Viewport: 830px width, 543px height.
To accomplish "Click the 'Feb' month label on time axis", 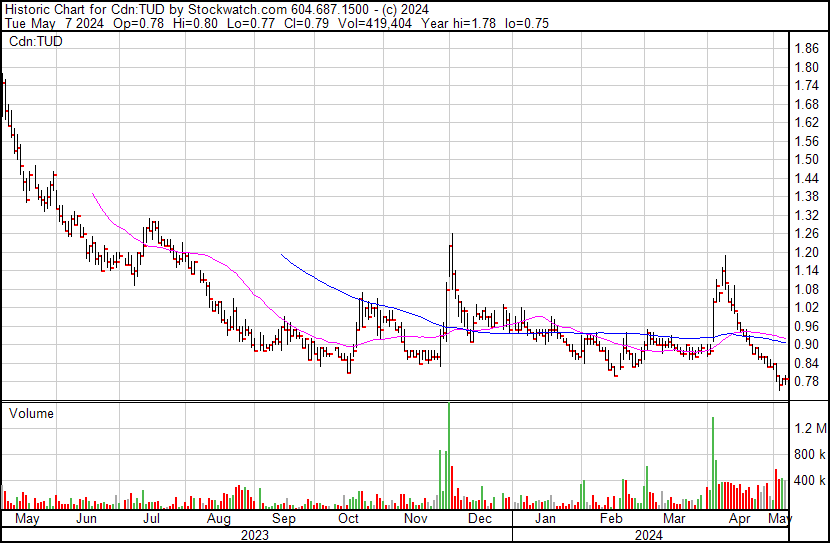I will 611,519.
